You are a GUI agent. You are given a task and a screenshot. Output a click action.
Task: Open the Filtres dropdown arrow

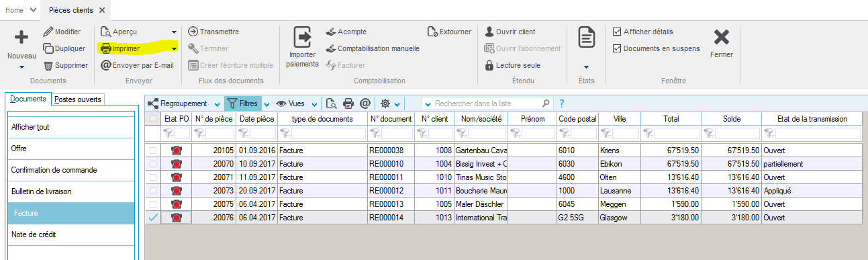(x=267, y=104)
